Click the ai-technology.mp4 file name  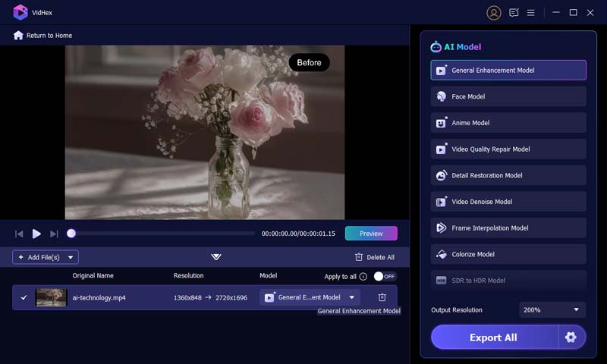[99, 298]
